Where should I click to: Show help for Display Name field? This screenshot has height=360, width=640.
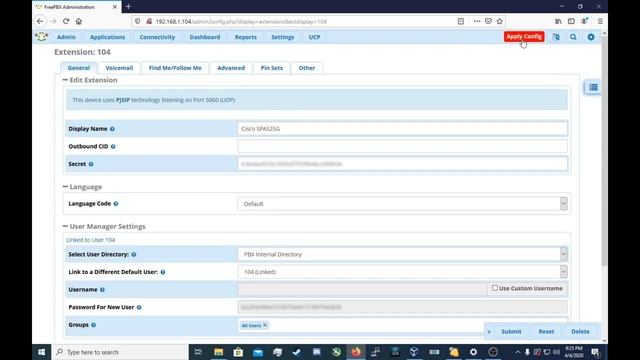coord(112,129)
